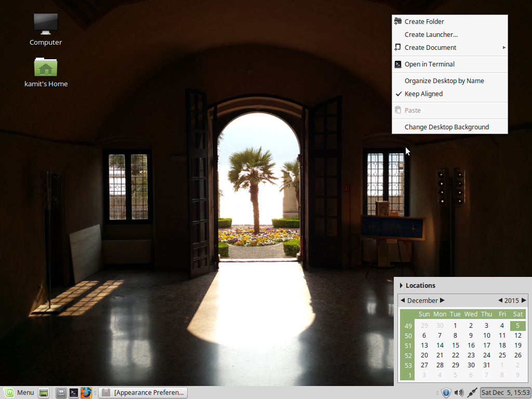Select Saturday December 5 on the calendar

click(x=517, y=325)
